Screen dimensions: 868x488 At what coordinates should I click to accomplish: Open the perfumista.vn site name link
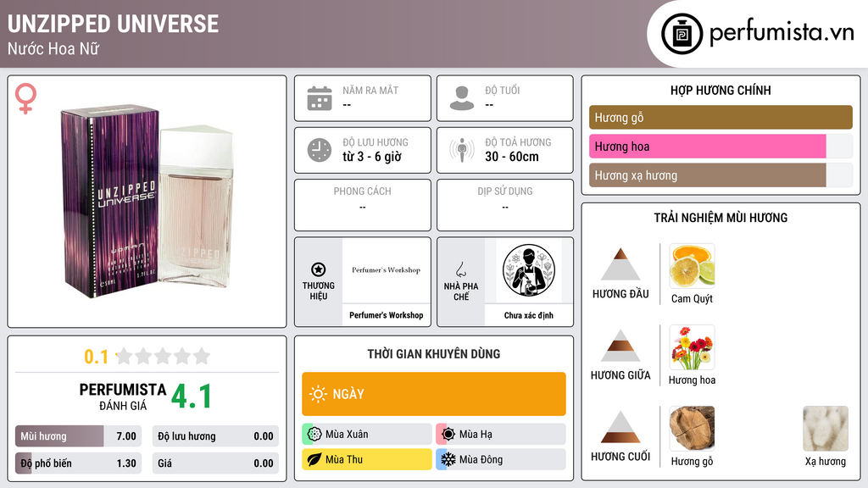pos(782,32)
